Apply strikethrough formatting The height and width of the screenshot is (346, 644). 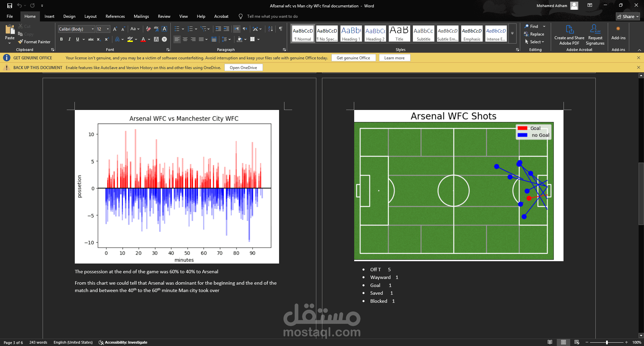point(91,39)
